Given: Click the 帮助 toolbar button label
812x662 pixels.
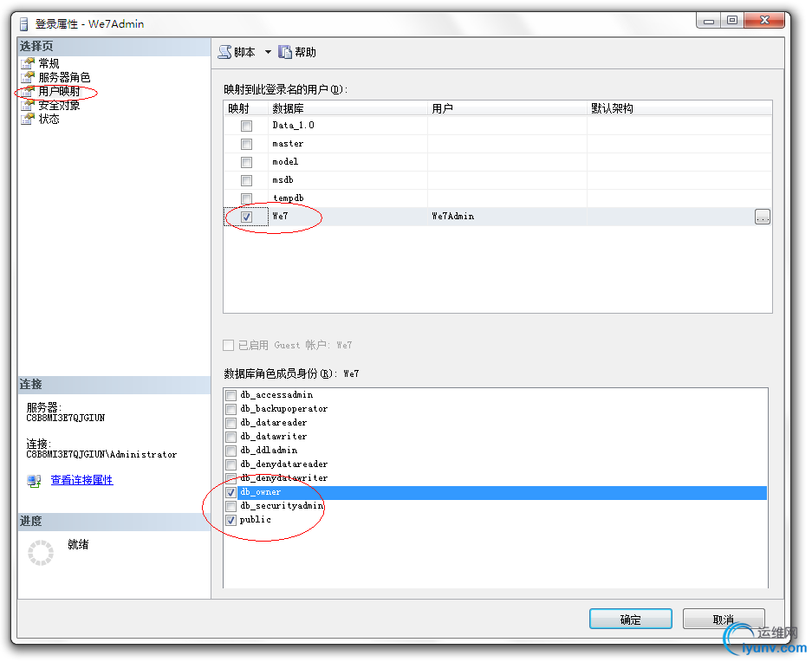Looking at the screenshot, I should (305, 52).
